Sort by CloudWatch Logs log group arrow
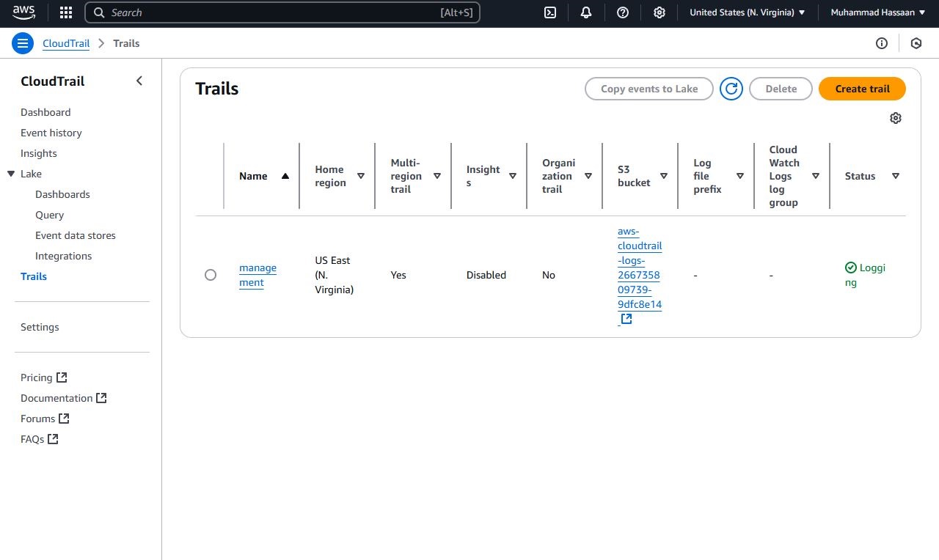This screenshot has width=939, height=560. [816, 176]
